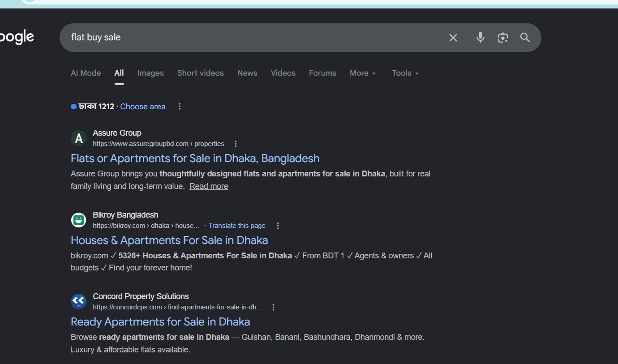618x364 pixels.
Task: Open the Videos tab
Action: point(283,73)
